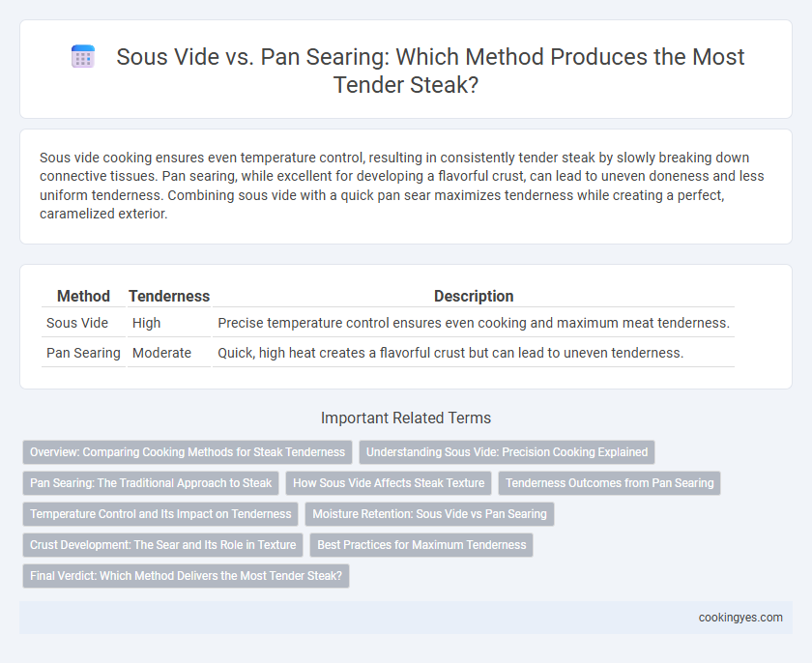
Task: Open How Sous Vide Affects Steak Texture tag
Action: click(389, 483)
